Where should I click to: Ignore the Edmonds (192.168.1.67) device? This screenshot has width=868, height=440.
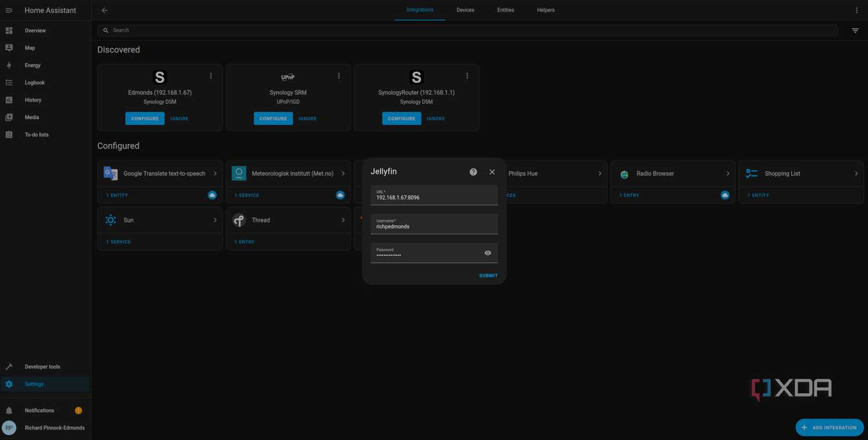click(x=179, y=119)
